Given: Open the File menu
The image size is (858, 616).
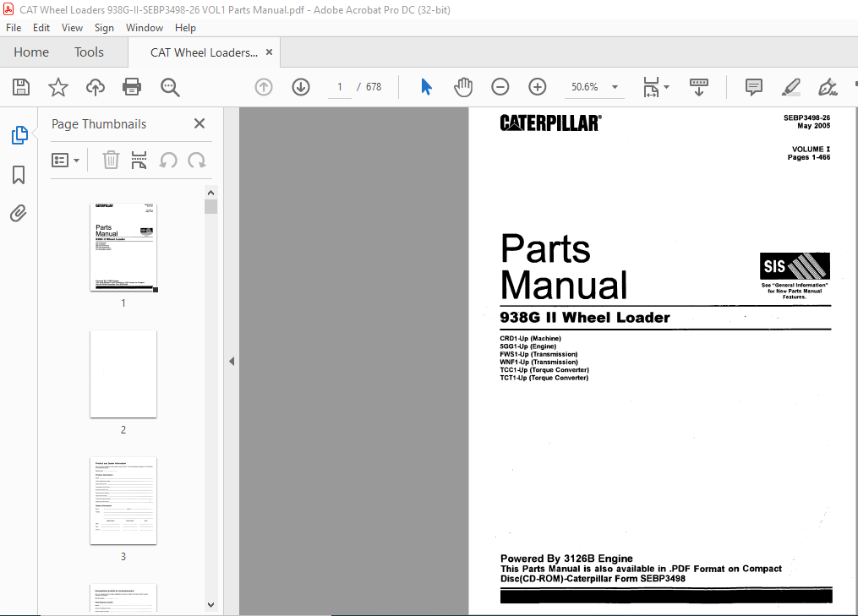Looking at the screenshot, I should pos(14,28).
